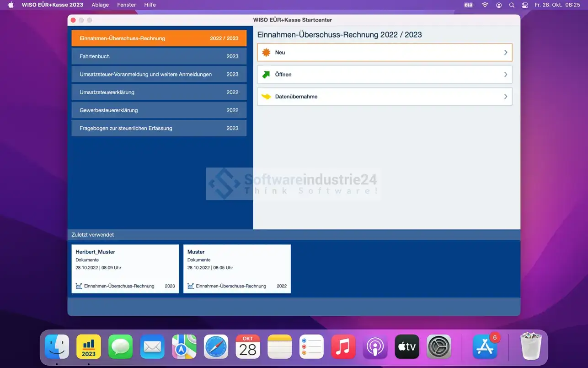588x368 pixels.
Task: Select Fragebogen zur steuerlichen Erfassung
Action: 159,128
